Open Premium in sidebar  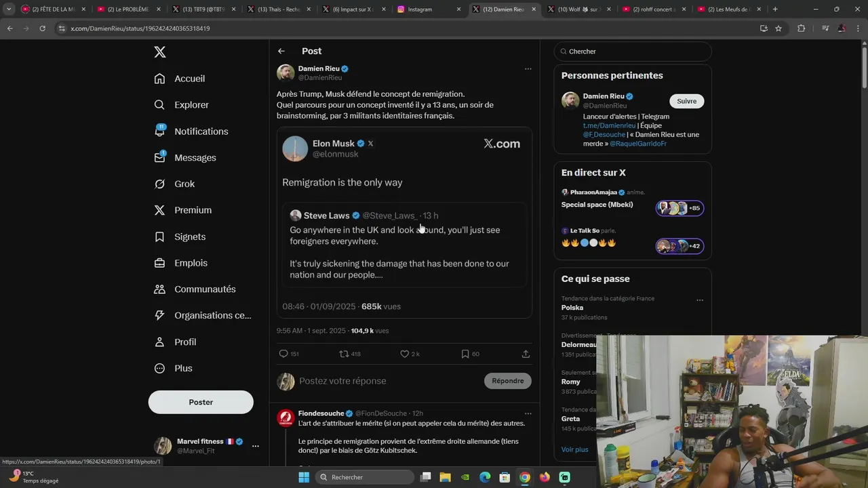click(x=183, y=210)
